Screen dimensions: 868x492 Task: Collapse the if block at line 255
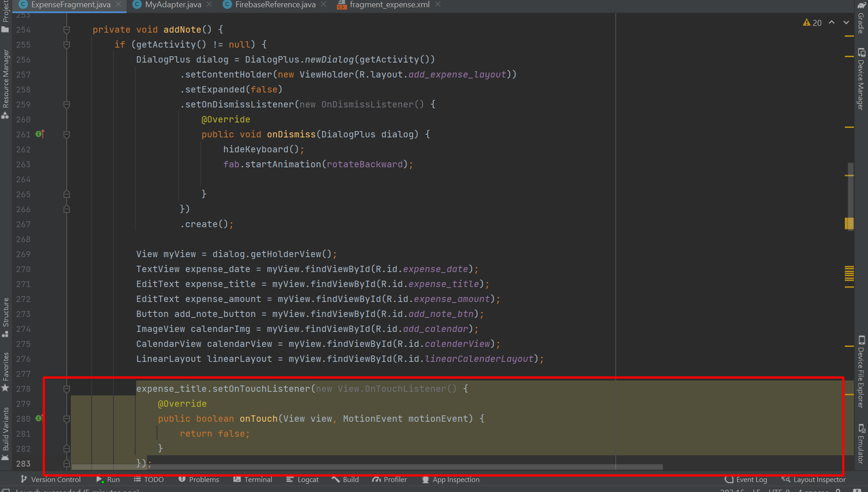tap(67, 45)
